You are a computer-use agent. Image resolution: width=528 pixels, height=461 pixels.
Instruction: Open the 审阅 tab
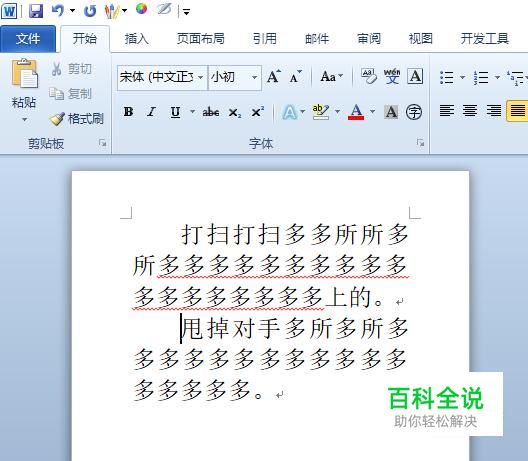[x=369, y=39]
